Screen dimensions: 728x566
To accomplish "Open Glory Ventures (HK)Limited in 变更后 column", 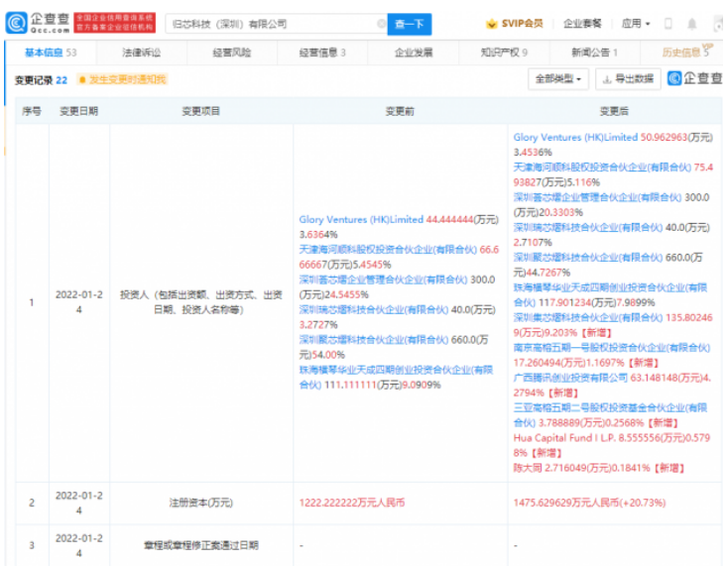I will pos(575,138).
